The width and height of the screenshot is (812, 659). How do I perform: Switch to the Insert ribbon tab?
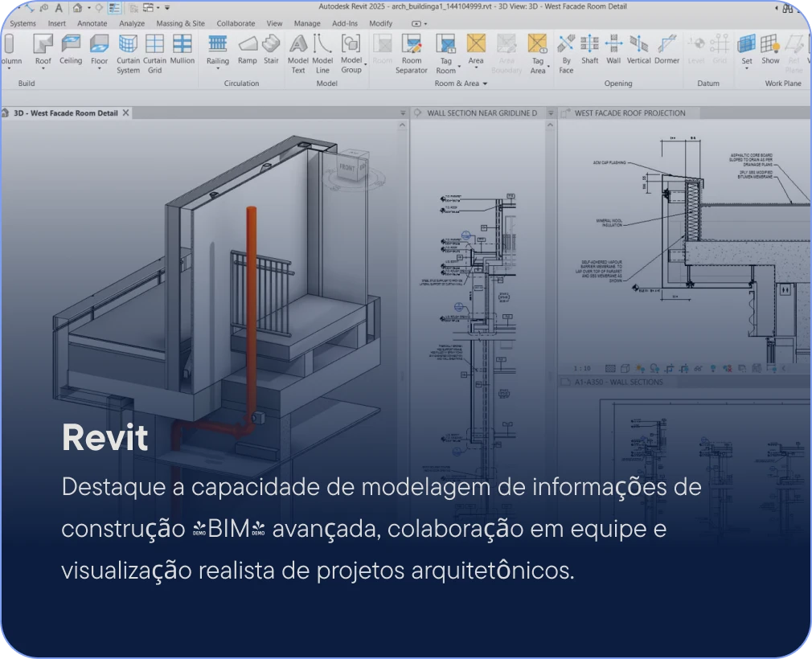point(57,23)
